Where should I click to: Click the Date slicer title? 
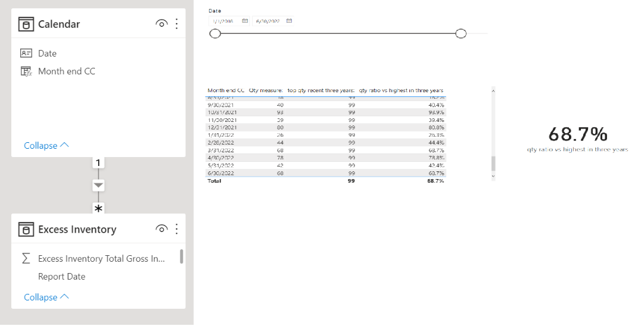pos(215,11)
